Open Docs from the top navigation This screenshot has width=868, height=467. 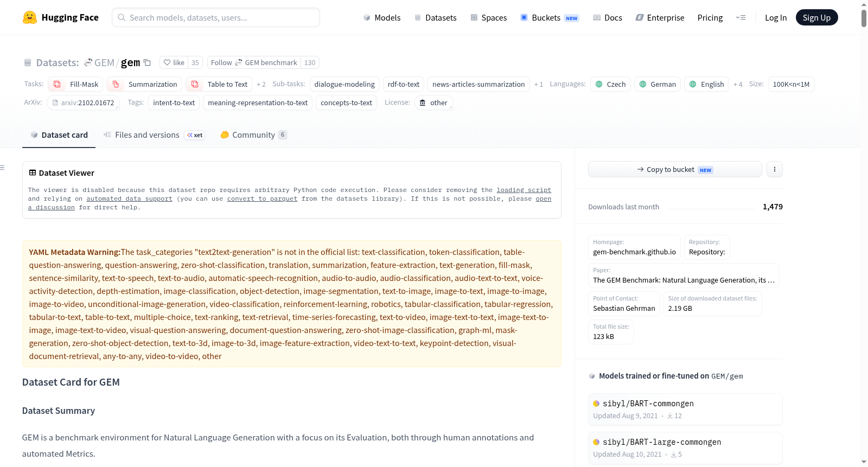click(x=607, y=17)
